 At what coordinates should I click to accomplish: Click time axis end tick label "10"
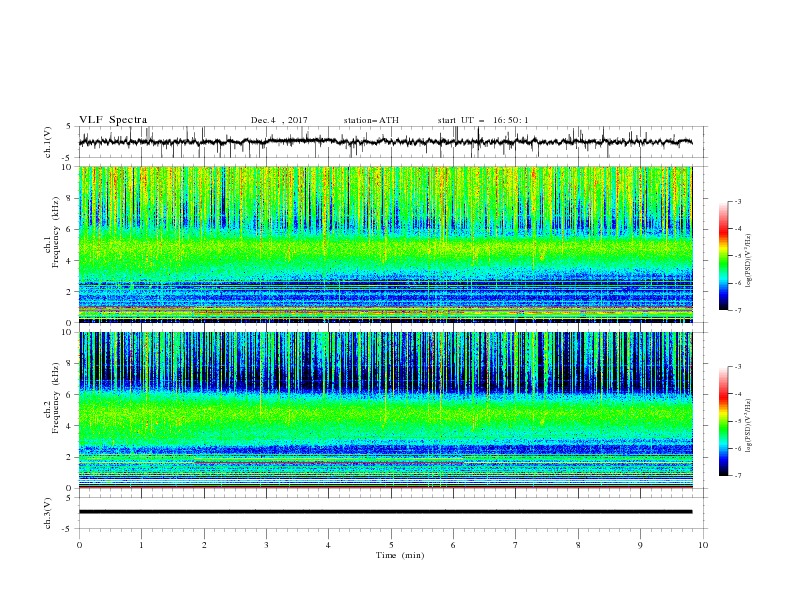(x=703, y=545)
